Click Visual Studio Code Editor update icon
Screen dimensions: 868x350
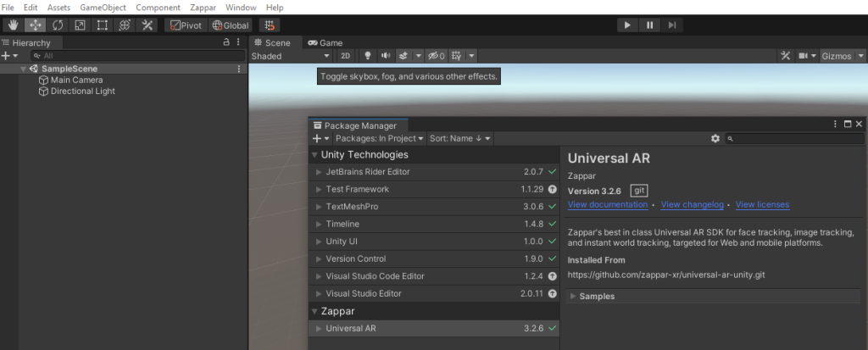click(552, 276)
